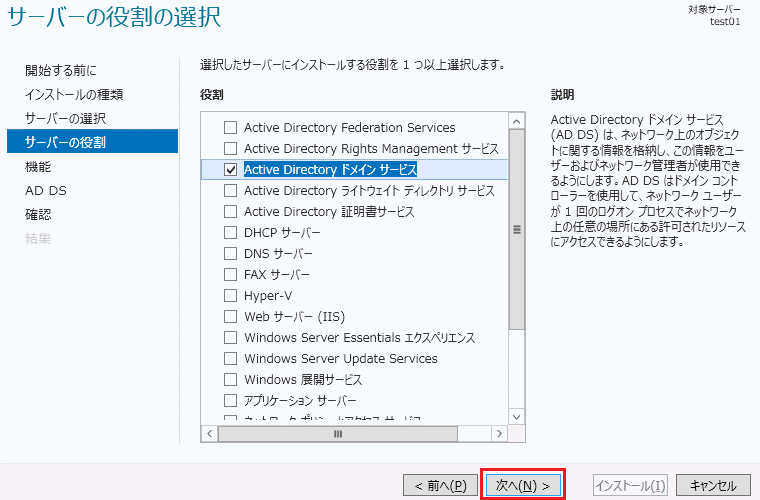The width and height of the screenshot is (760, 500).
Task: Check the Active Directory Federation Services checkbox
Action: pos(230,128)
